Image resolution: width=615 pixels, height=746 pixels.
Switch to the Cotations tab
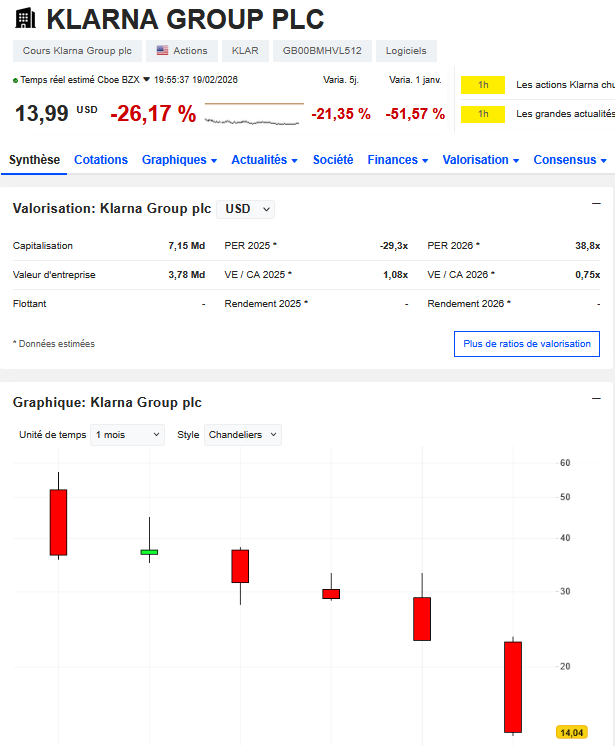pyautogui.click(x=101, y=160)
